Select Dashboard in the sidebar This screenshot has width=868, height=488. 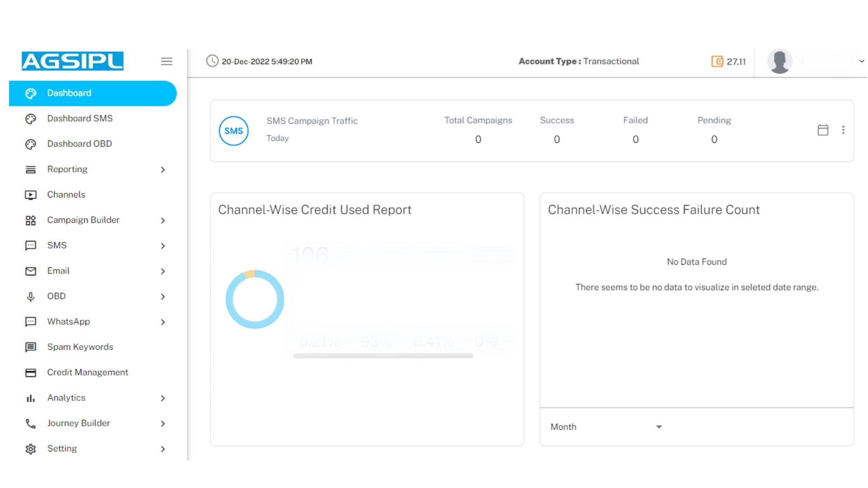click(x=93, y=93)
